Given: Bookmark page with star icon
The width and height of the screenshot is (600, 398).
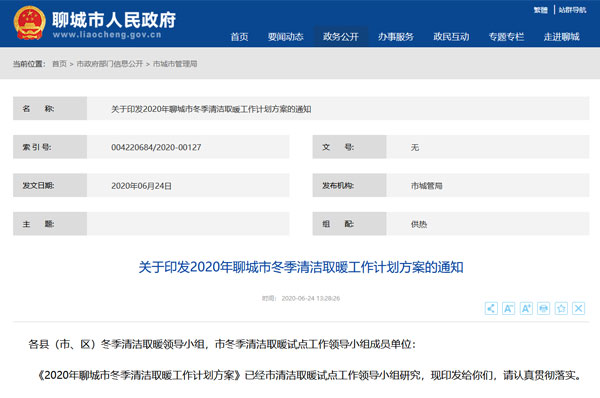Looking at the screenshot, I should (x=561, y=308).
